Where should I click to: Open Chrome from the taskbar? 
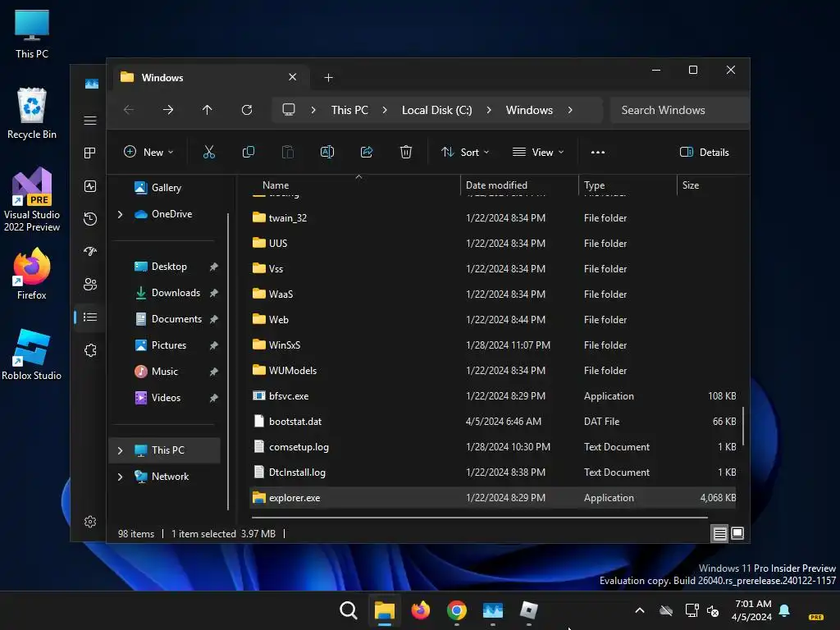(x=456, y=610)
